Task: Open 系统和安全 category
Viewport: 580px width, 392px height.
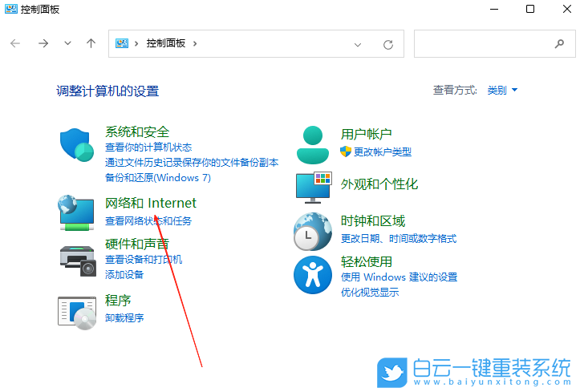Action: click(x=137, y=132)
